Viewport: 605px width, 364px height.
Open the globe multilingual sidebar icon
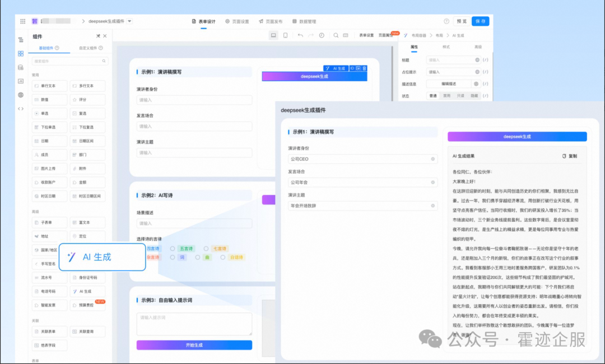pyautogui.click(x=21, y=95)
